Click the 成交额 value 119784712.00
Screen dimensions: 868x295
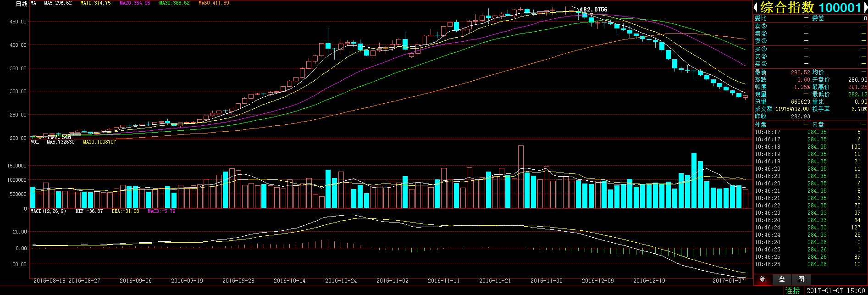792,109
